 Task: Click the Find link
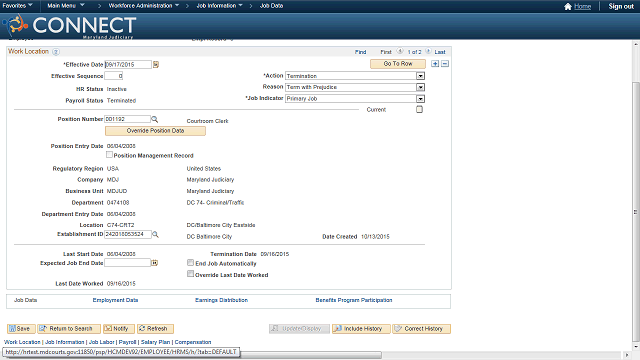[x=360, y=52]
